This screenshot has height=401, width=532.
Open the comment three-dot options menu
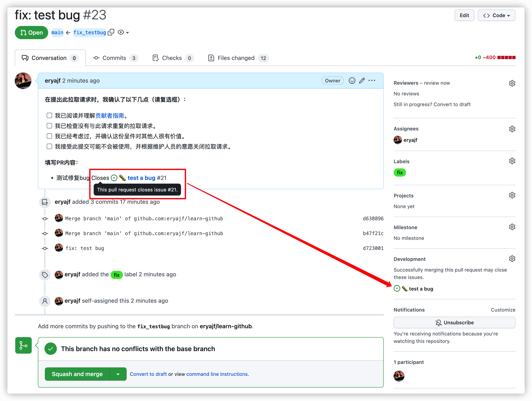[x=372, y=81]
